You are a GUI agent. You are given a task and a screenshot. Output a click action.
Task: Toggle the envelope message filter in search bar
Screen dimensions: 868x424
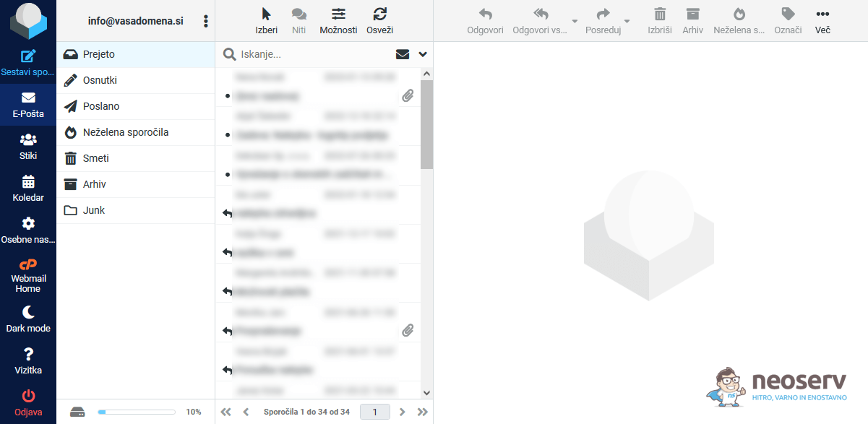[x=403, y=54]
